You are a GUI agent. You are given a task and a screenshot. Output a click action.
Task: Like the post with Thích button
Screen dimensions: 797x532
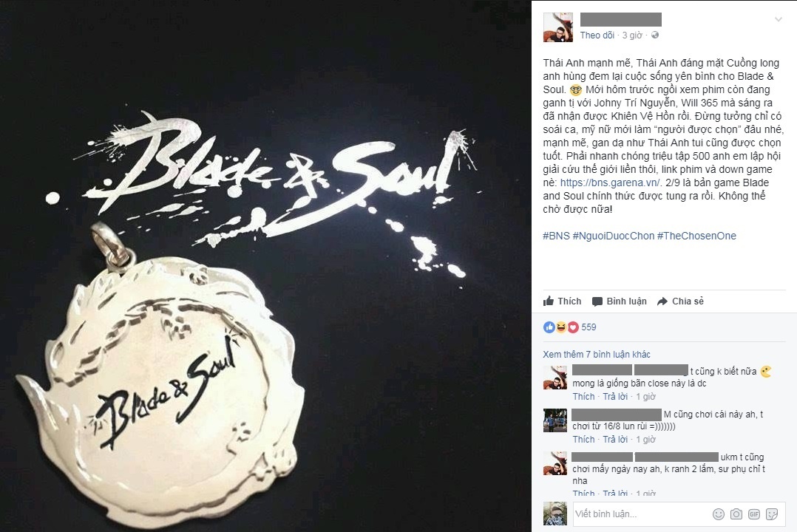click(562, 301)
